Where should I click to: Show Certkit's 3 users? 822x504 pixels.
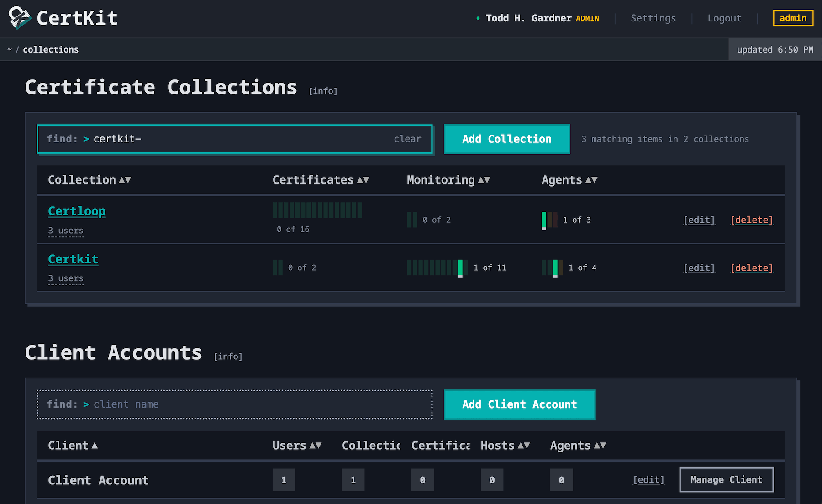[66, 278]
